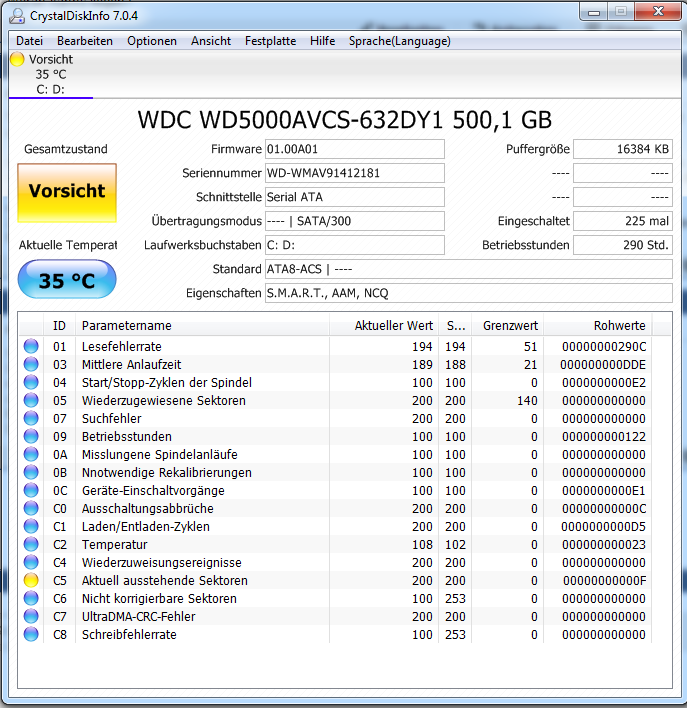
Task: Click raw value 00000000000F
Action: 604,581
